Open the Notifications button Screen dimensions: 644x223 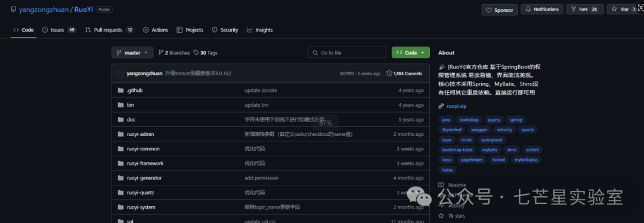coord(542,9)
